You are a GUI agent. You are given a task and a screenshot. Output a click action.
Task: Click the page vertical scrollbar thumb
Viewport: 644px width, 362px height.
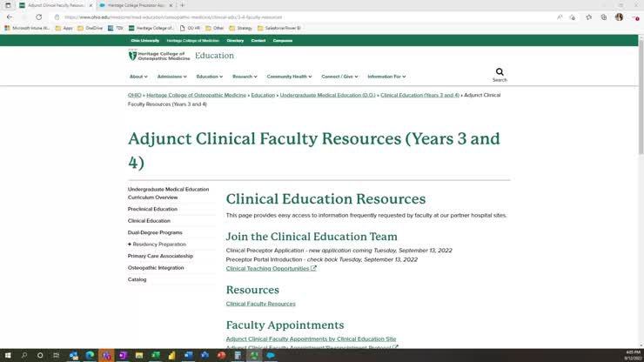point(641,97)
